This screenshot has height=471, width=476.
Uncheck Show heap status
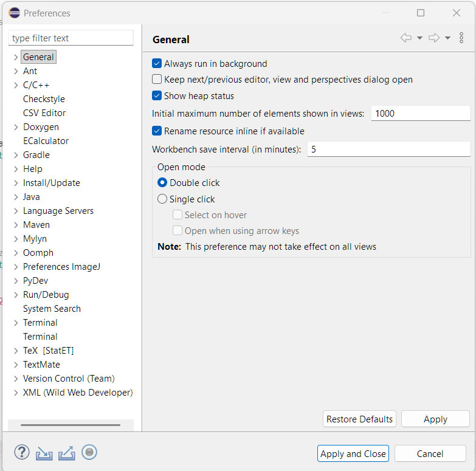pyautogui.click(x=157, y=96)
